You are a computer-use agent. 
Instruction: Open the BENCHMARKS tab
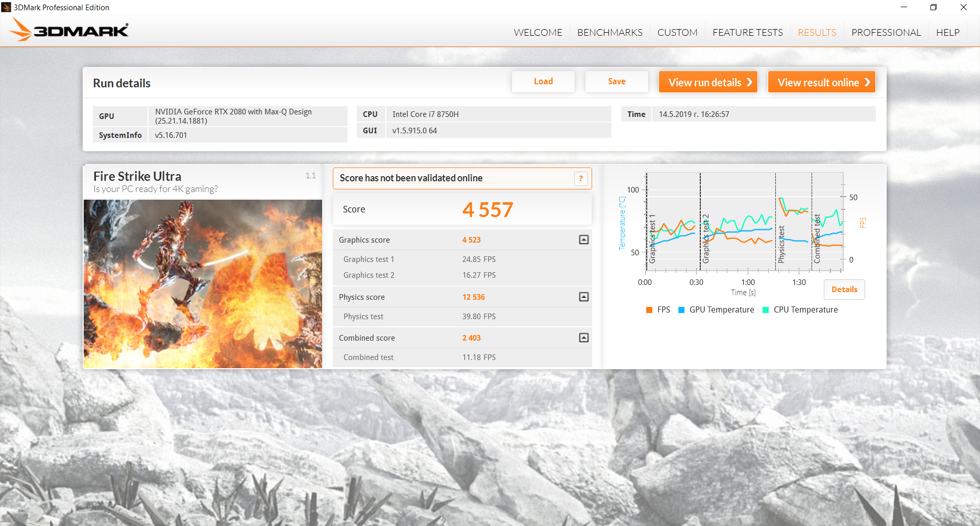pyautogui.click(x=610, y=32)
